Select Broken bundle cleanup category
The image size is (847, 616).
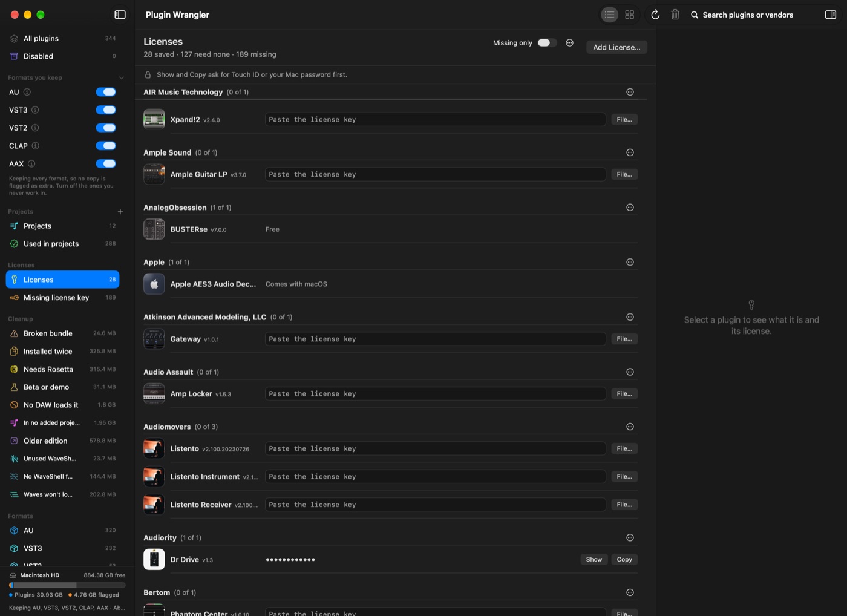click(x=62, y=333)
